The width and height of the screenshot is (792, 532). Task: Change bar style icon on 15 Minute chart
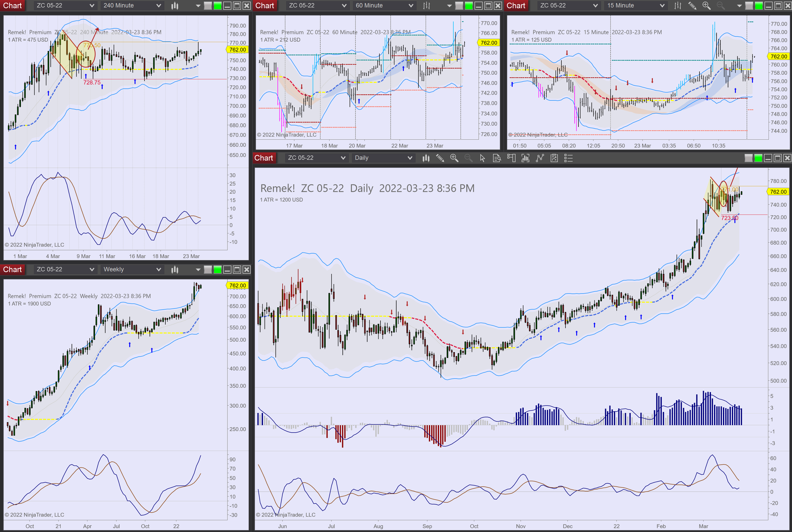(678, 5)
